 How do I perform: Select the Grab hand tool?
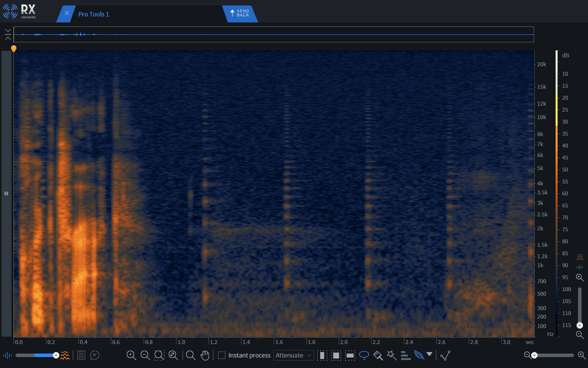(205, 355)
